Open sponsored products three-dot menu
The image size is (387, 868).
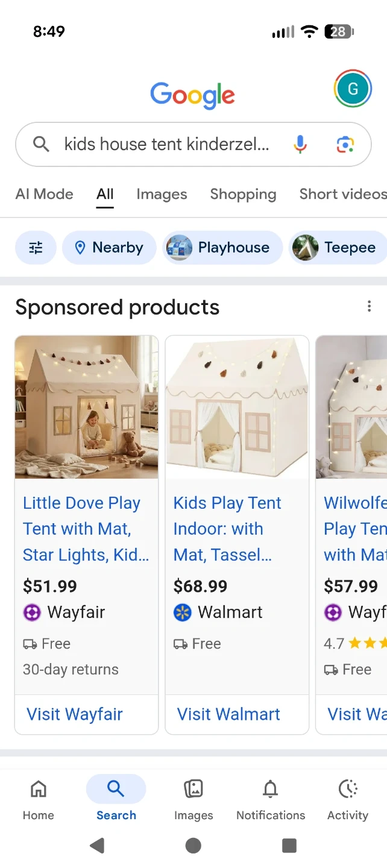(x=369, y=307)
